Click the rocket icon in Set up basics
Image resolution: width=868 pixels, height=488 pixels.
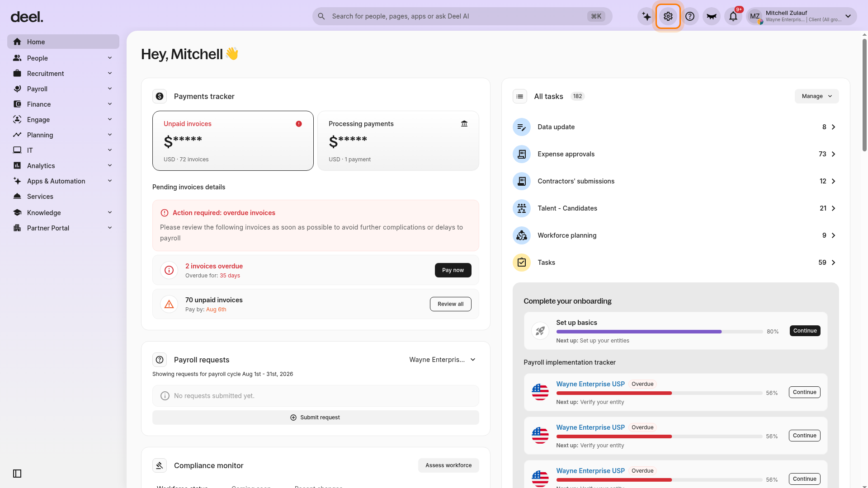pos(540,331)
